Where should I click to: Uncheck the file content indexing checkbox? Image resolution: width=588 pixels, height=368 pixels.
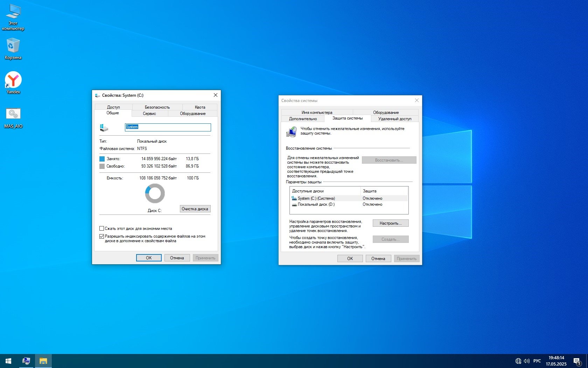(102, 236)
